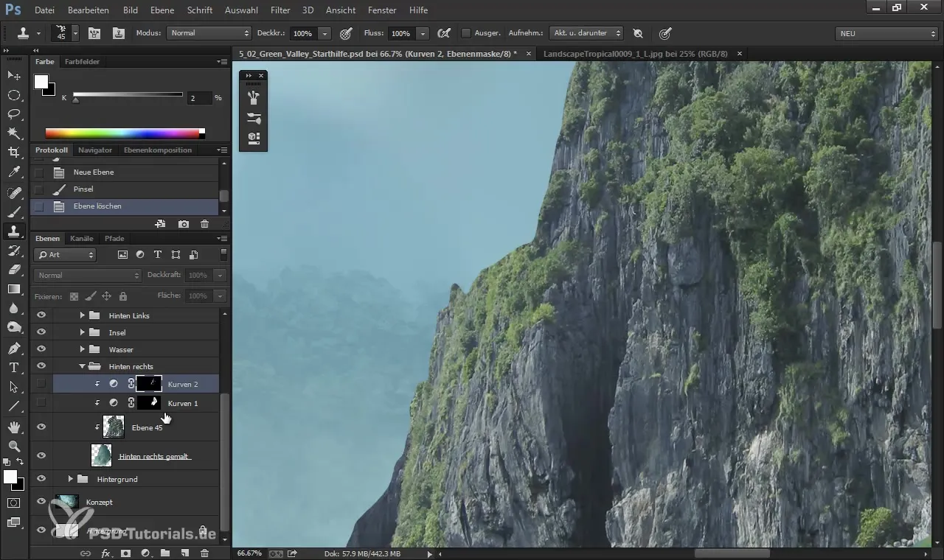Open fx layer style icon
The height and width of the screenshot is (560, 944).
[105, 553]
